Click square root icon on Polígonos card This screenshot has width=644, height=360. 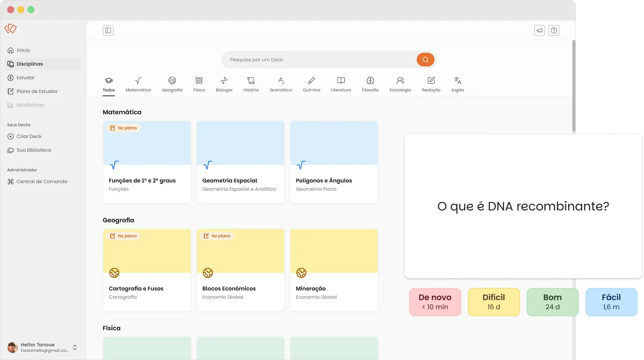301,165
